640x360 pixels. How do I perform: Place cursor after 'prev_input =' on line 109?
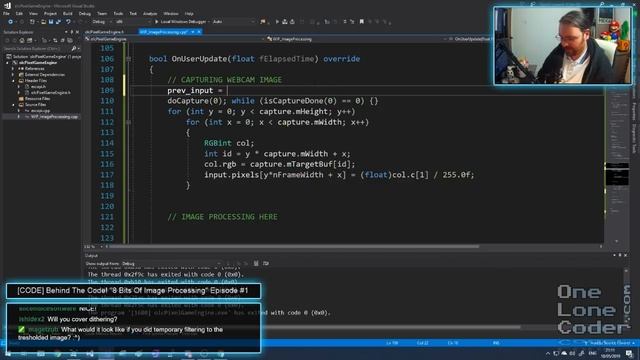pyautogui.click(x=227, y=90)
